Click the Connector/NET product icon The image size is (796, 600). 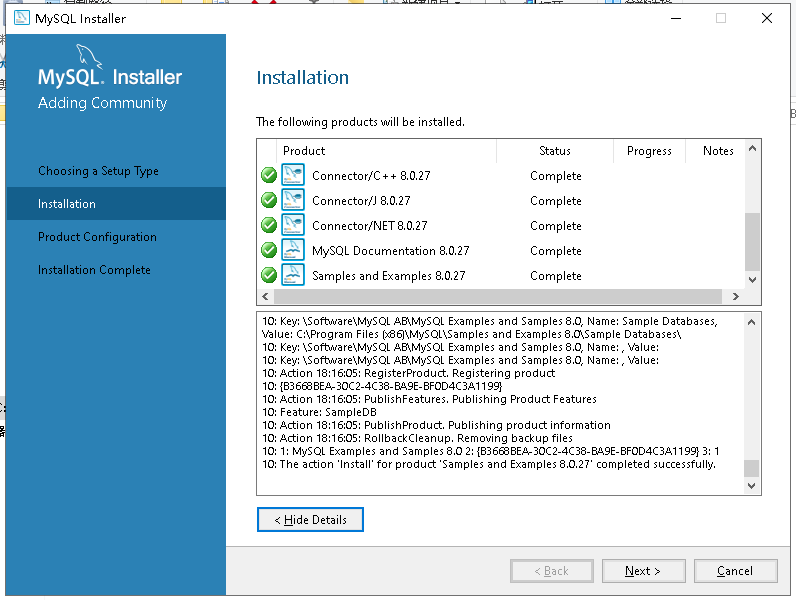[x=293, y=224]
